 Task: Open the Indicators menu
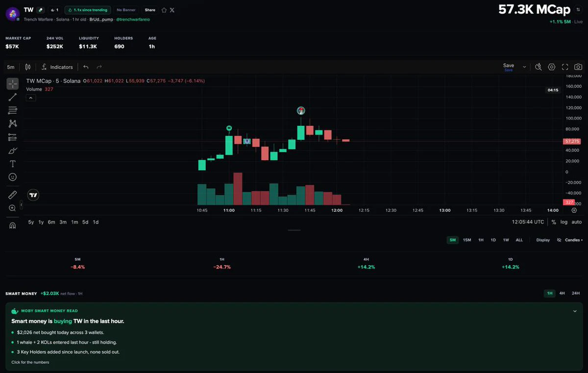57,67
